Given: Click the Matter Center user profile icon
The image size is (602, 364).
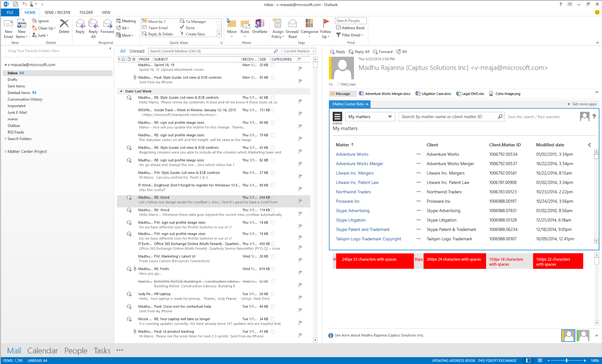Looking at the screenshot, I should pyautogui.click(x=584, y=117).
